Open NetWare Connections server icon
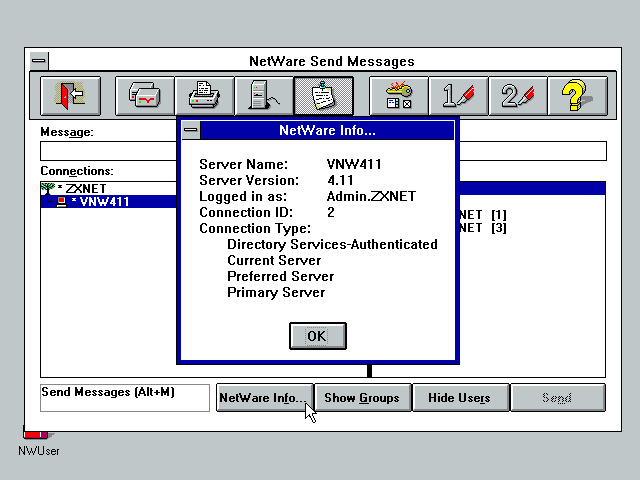This screenshot has height=480, width=640. (264, 96)
